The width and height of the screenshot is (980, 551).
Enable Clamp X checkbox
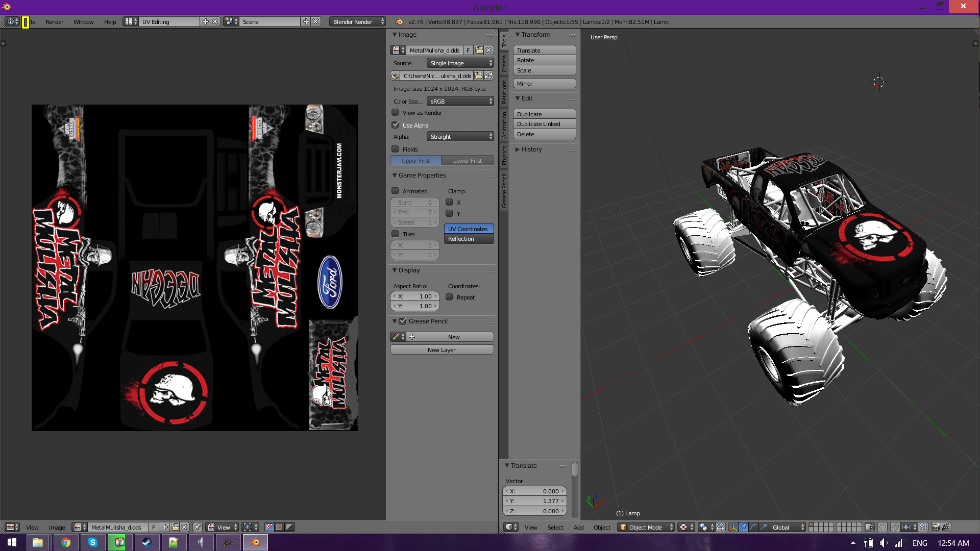pyautogui.click(x=449, y=202)
